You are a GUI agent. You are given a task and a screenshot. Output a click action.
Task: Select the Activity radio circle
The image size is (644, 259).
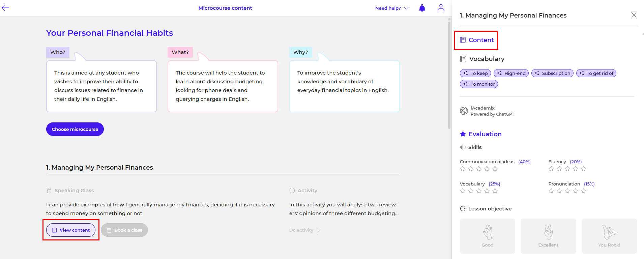click(x=292, y=191)
